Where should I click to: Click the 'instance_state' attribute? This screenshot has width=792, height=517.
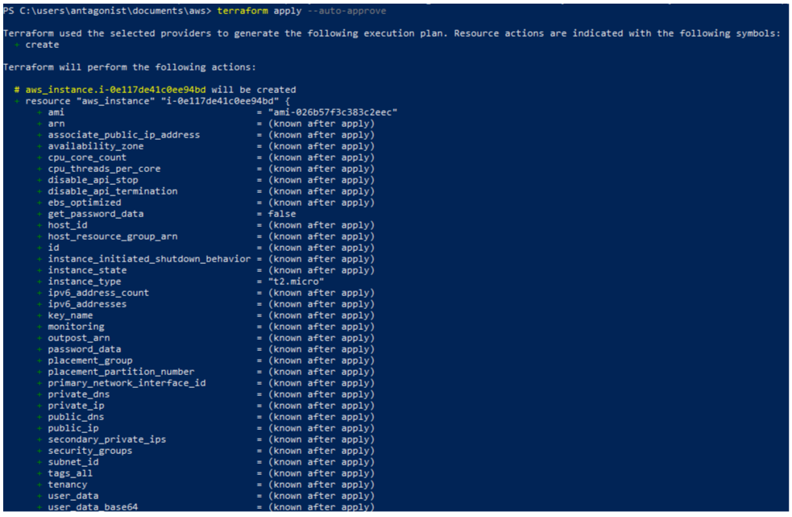coord(87,270)
